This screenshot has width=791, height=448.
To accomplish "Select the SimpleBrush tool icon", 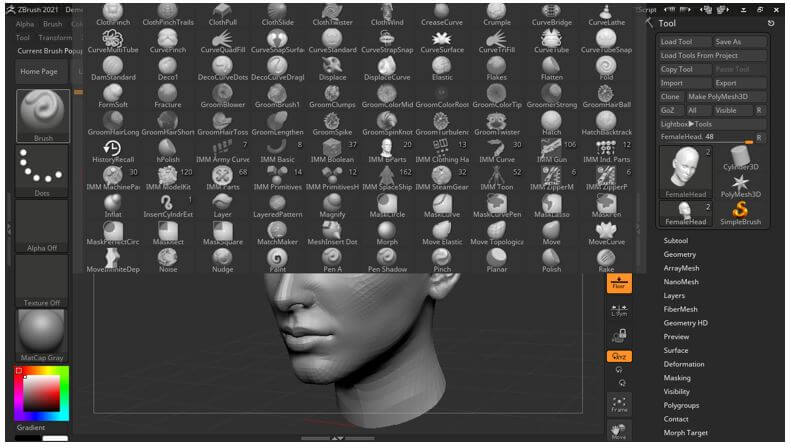I will pos(741,212).
